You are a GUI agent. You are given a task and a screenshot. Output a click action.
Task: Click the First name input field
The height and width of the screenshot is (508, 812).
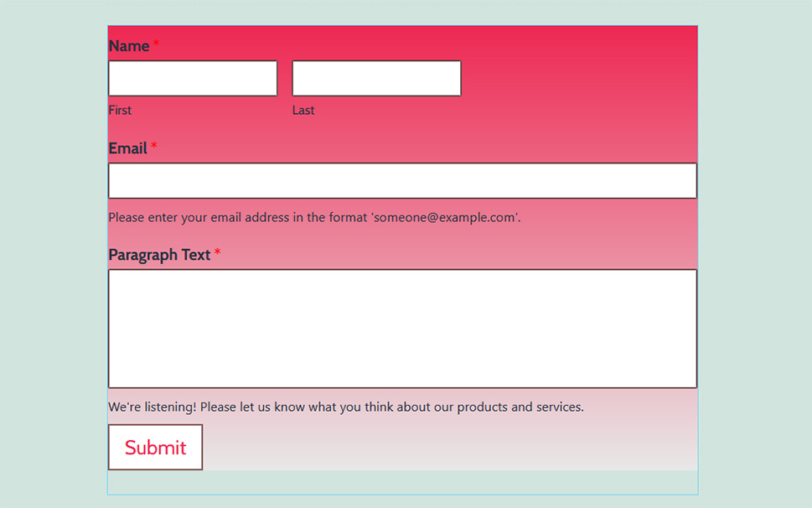(193, 78)
